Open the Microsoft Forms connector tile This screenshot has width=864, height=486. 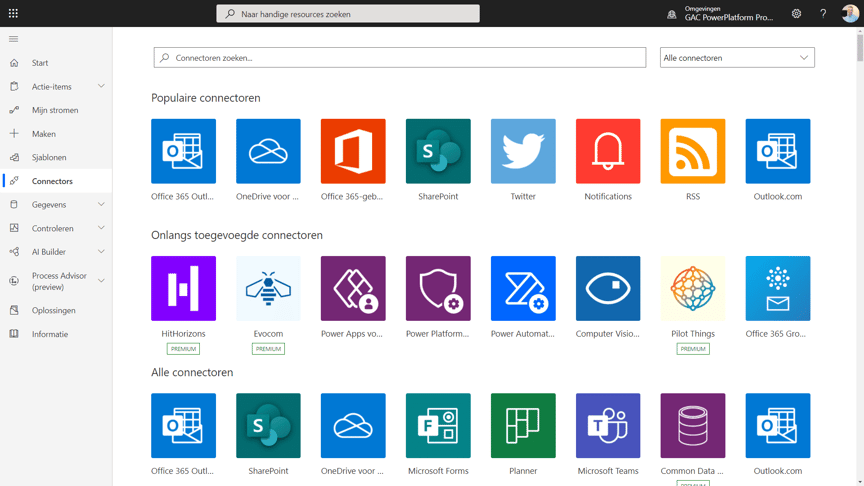(x=438, y=425)
